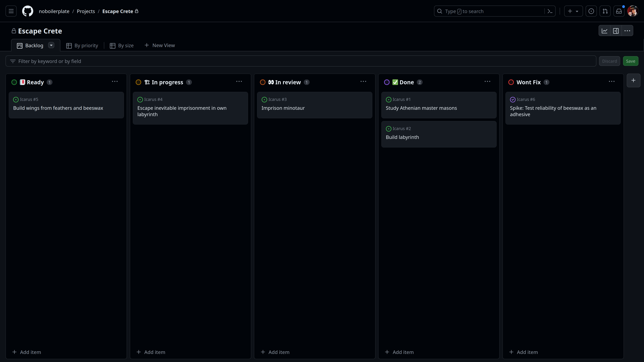Switch to the By size view tab
Image resolution: width=644 pixels, height=362 pixels.
click(122, 45)
